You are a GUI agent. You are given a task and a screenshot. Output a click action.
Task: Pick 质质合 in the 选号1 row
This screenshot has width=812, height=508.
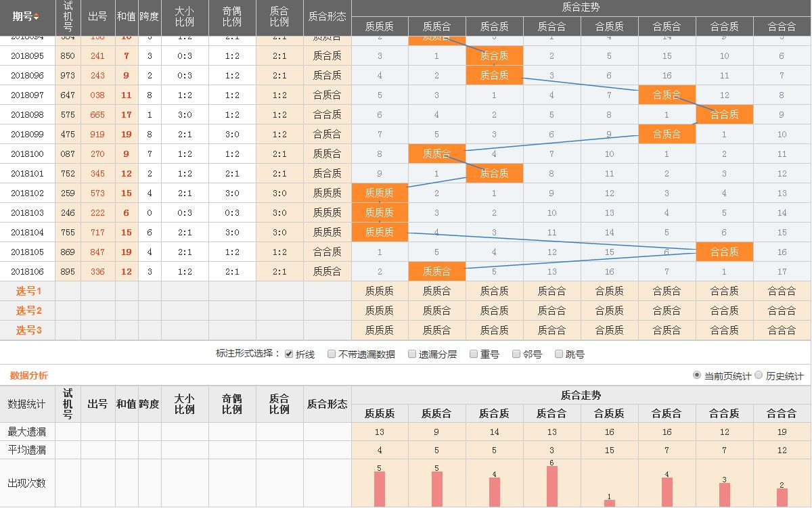coord(437,292)
